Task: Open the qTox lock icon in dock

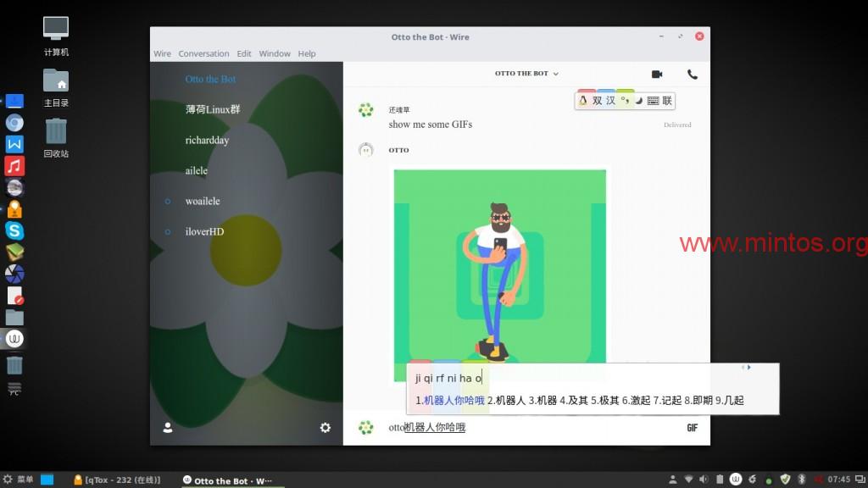Action: (14, 209)
